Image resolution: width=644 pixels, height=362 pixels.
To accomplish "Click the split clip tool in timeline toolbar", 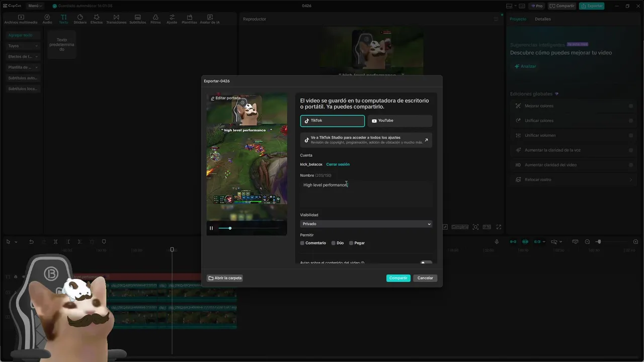I will click(55, 242).
